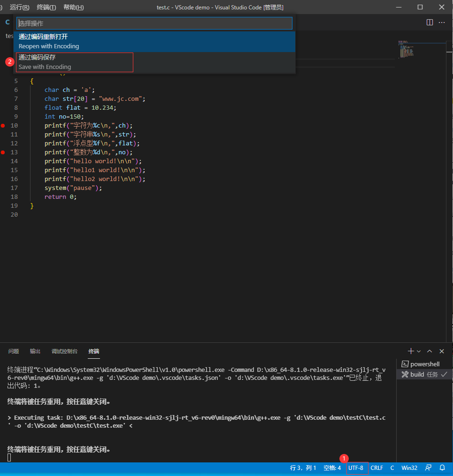Click the terminal cursor prompt box

[9, 458]
